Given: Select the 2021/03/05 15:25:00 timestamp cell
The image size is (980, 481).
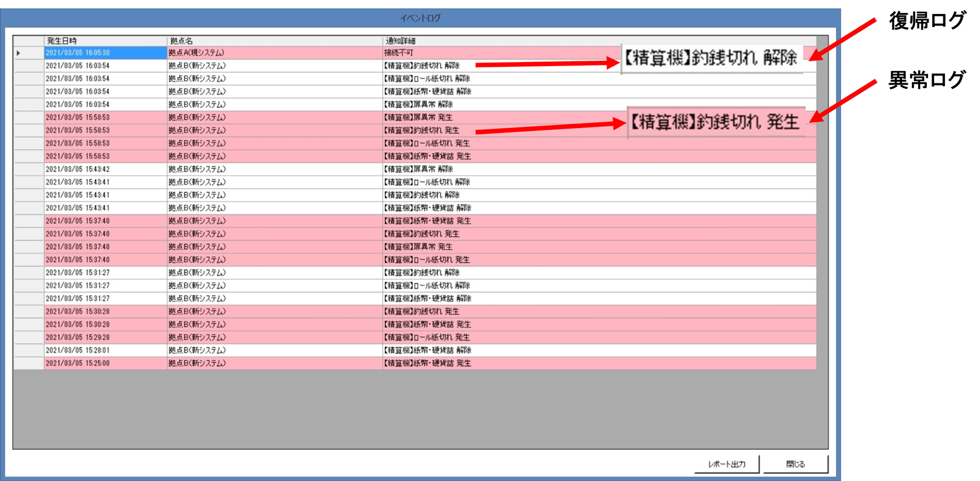Looking at the screenshot, I should pyautogui.click(x=105, y=363).
